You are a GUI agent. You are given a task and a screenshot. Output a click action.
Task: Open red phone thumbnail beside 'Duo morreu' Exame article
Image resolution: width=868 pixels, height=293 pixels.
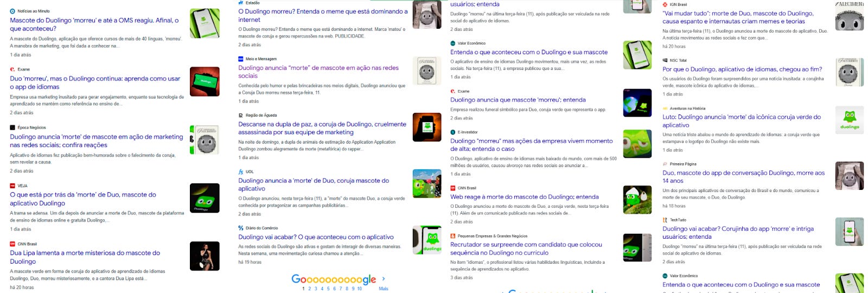coord(205,81)
